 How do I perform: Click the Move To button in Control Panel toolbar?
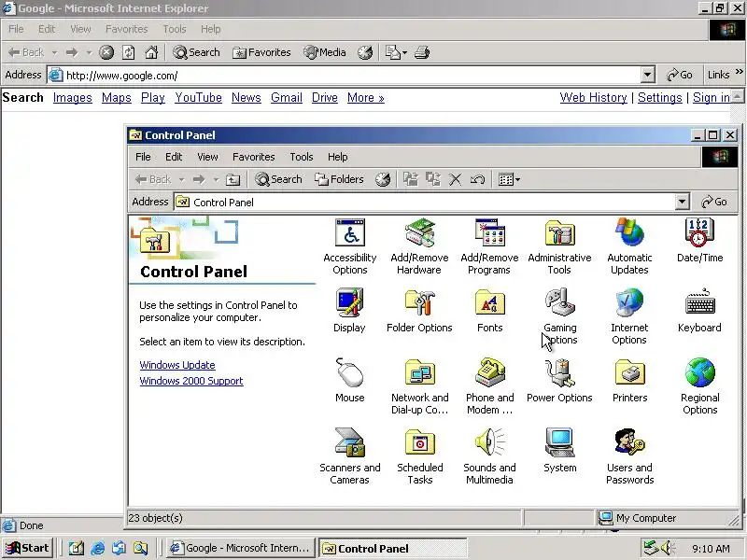[x=410, y=179]
